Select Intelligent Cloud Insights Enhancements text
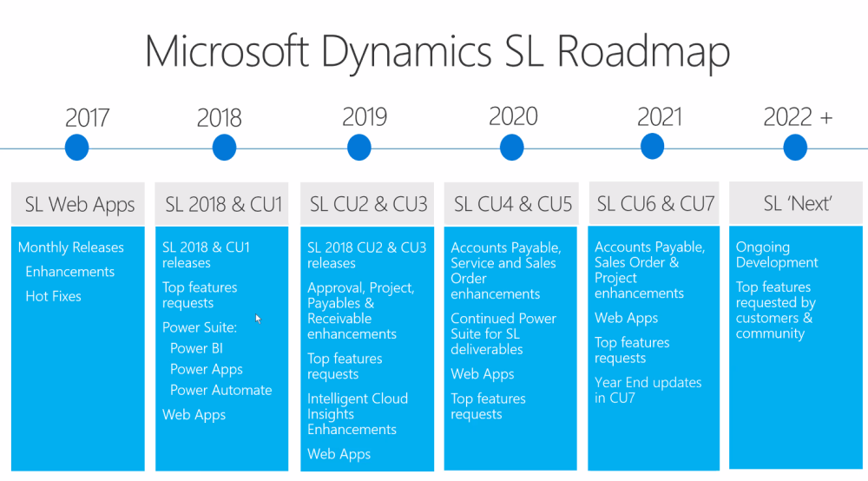 (x=357, y=414)
